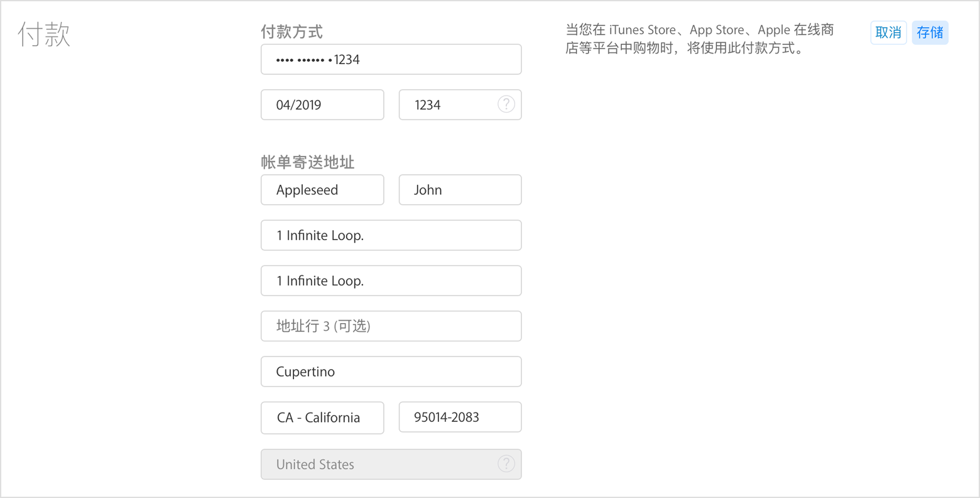Image resolution: width=980 pixels, height=498 pixels.
Task: Click the 取消 cancel button
Action: [x=888, y=33]
